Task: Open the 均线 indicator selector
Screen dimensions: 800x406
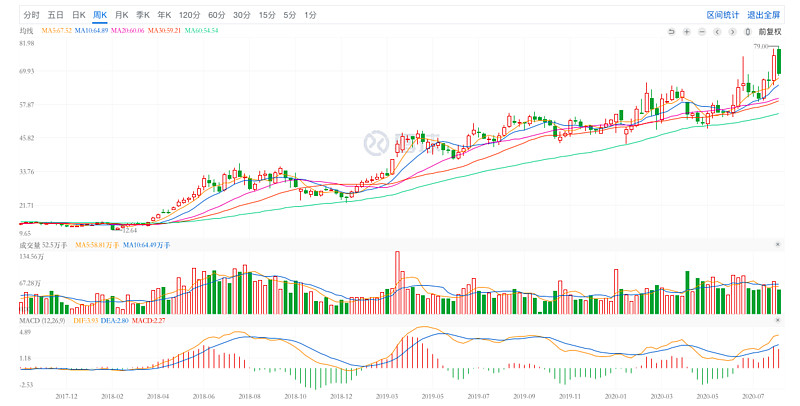Action: pos(27,32)
